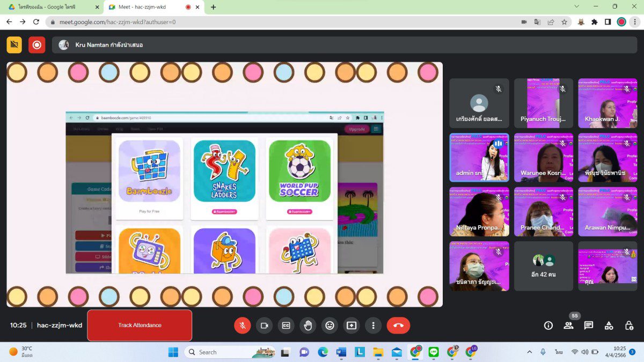
Task: Go back in the browser
Action: (9, 22)
